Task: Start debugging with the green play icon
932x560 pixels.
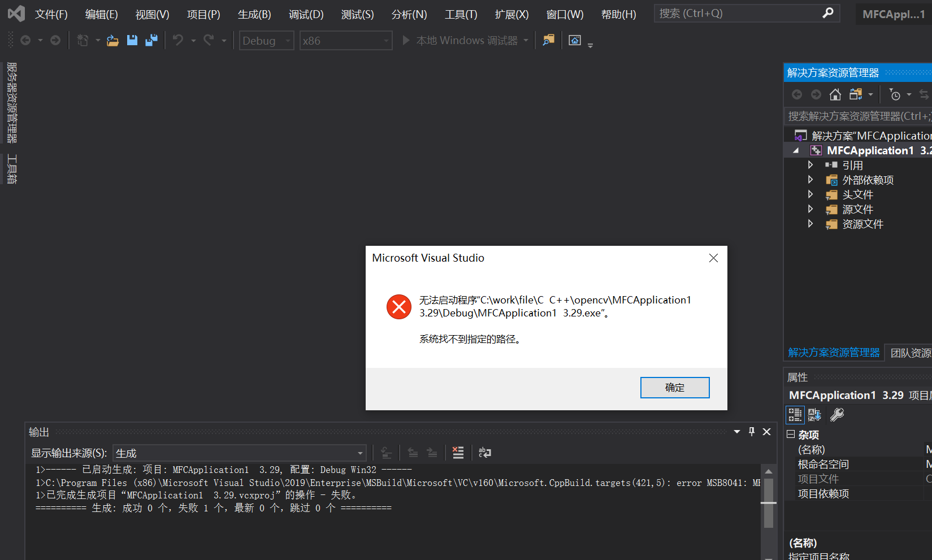Action: click(406, 40)
